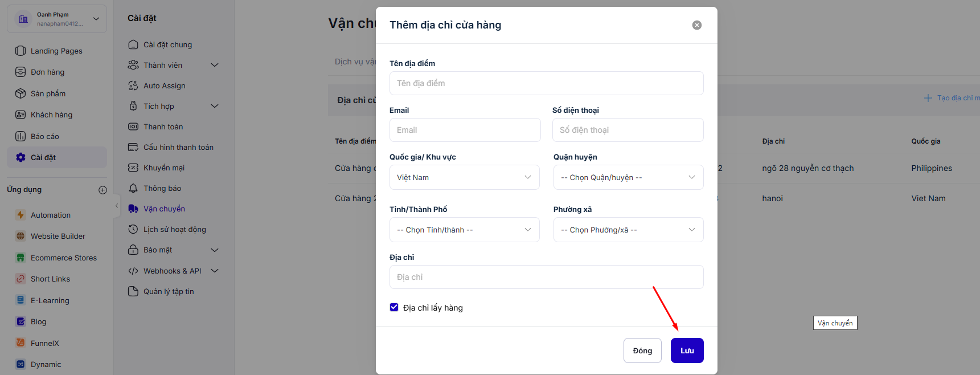Click the Tên địa điểm input field
This screenshot has height=375, width=980.
coord(546,83)
